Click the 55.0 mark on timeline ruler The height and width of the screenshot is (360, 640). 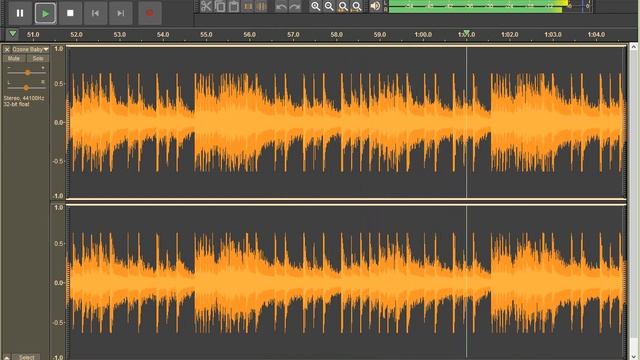coord(206,35)
